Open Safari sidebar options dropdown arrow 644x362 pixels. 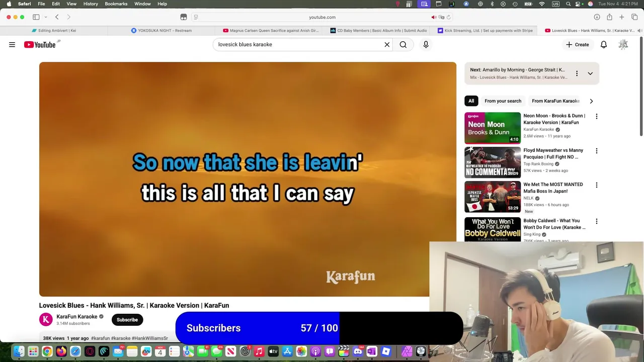[x=46, y=17]
